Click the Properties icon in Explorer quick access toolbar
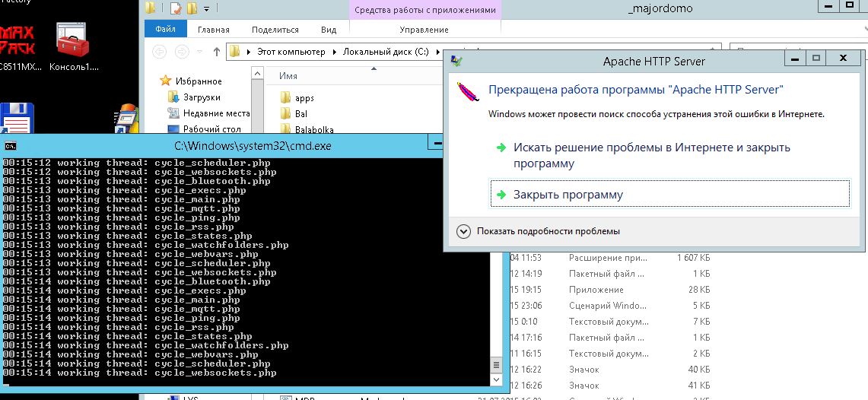The width and height of the screenshot is (868, 400). (176, 9)
